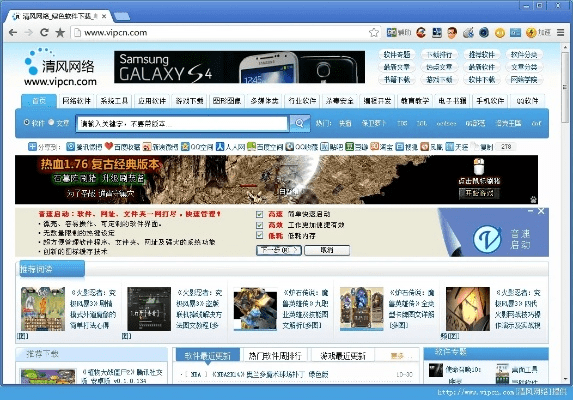Minimize the 音速启动 ad banner

click(530, 211)
